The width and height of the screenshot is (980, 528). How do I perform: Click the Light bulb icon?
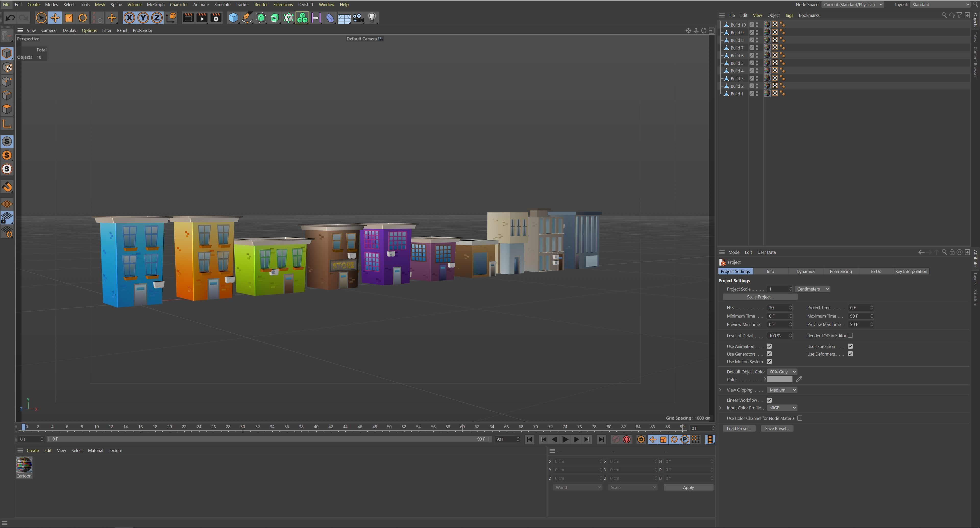pyautogui.click(x=372, y=18)
